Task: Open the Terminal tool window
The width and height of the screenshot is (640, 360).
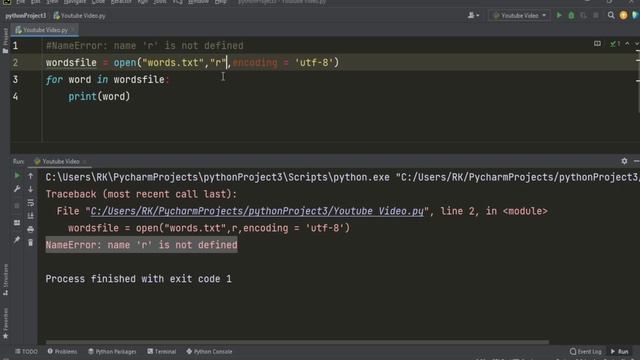Action: coord(162,351)
